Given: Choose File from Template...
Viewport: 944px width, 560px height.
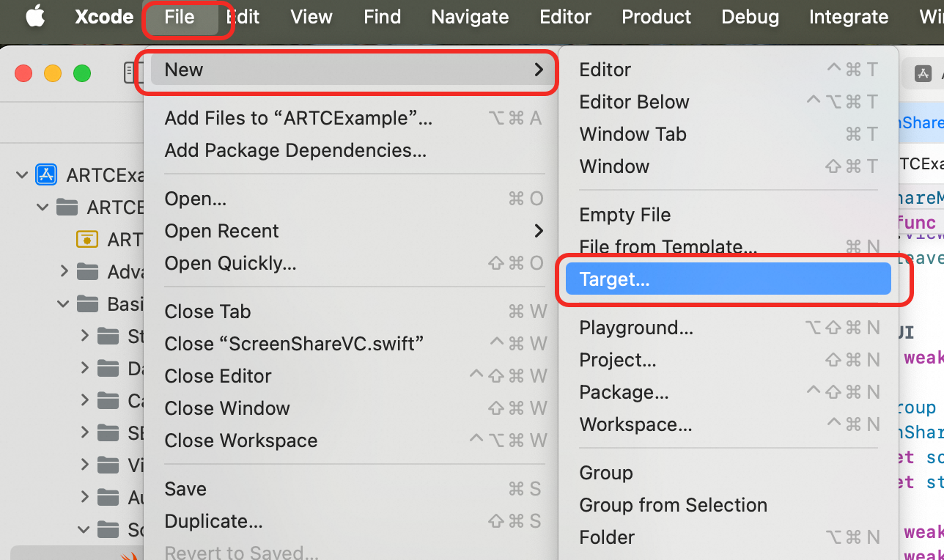Looking at the screenshot, I should click(668, 247).
